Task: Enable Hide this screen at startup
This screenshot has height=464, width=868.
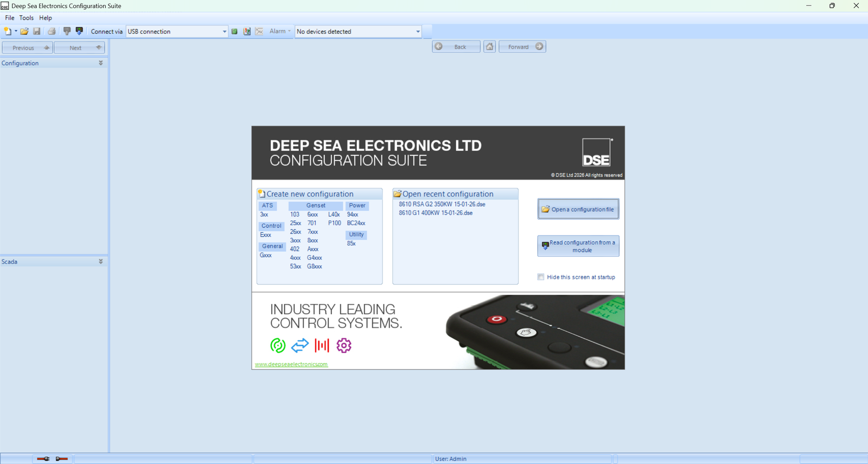Action: tap(541, 277)
